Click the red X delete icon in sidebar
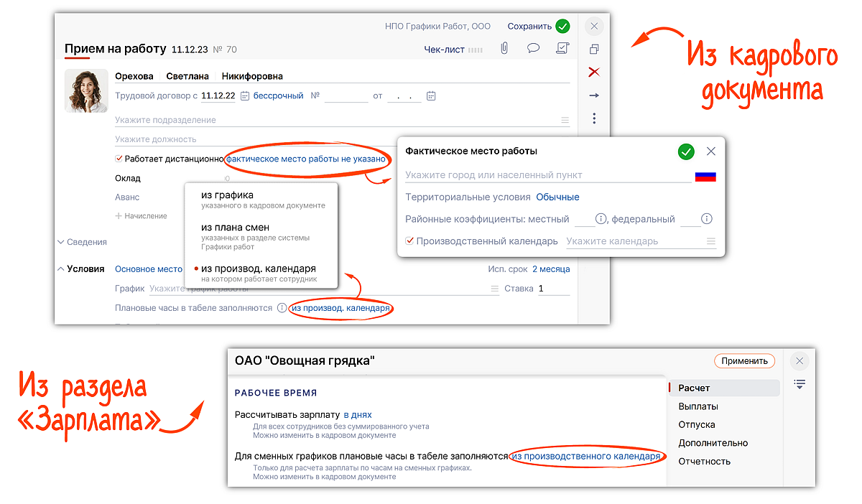The image size is (862, 504). coord(594,72)
